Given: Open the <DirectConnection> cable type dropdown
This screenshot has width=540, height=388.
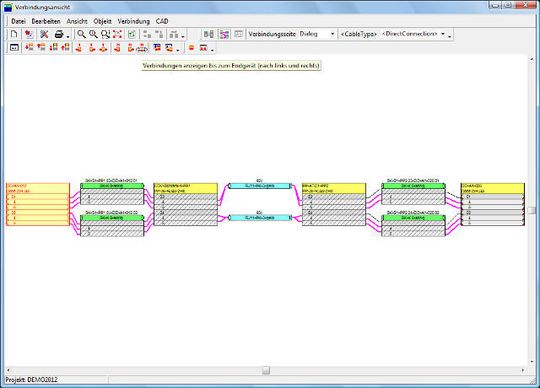Looking at the screenshot, I should click(443, 34).
